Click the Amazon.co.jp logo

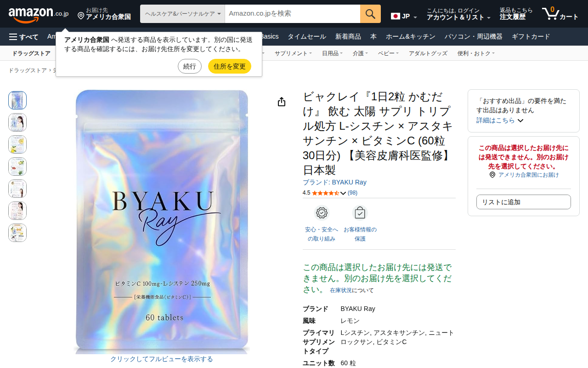tap(39, 14)
